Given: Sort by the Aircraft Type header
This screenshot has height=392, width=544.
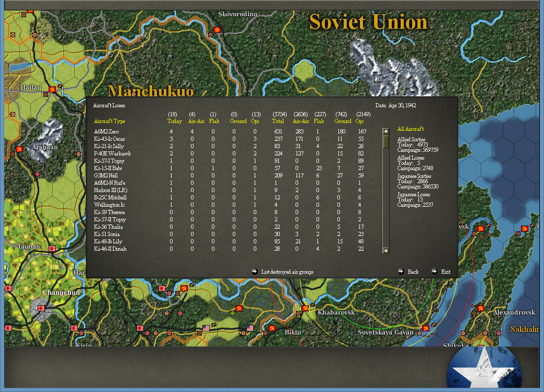Looking at the screenshot, I should tap(110, 121).
